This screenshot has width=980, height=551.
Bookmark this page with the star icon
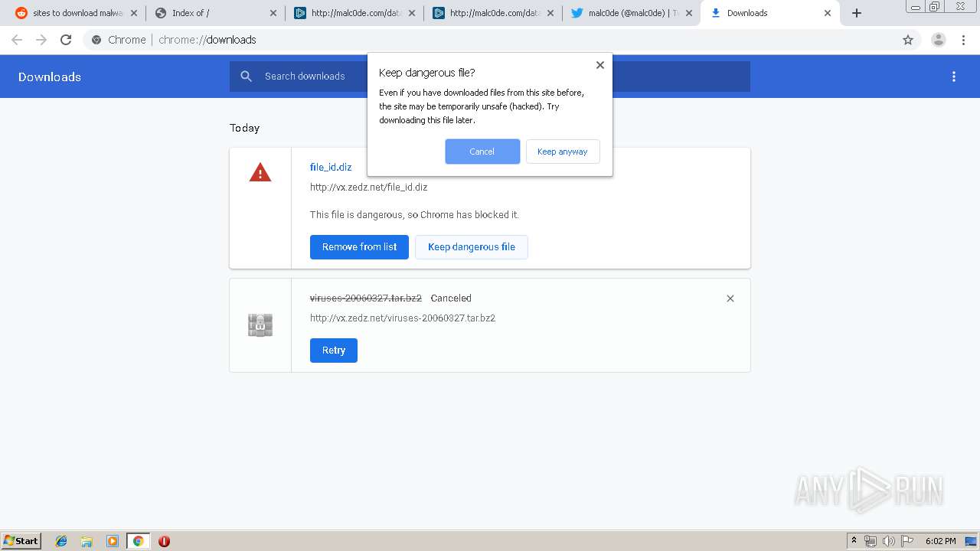(908, 40)
